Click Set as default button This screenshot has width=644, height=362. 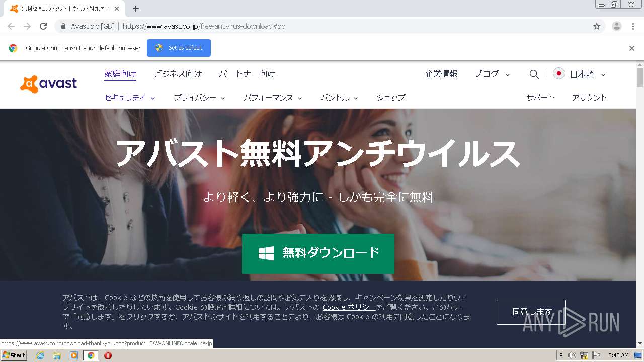click(x=179, y=48)
